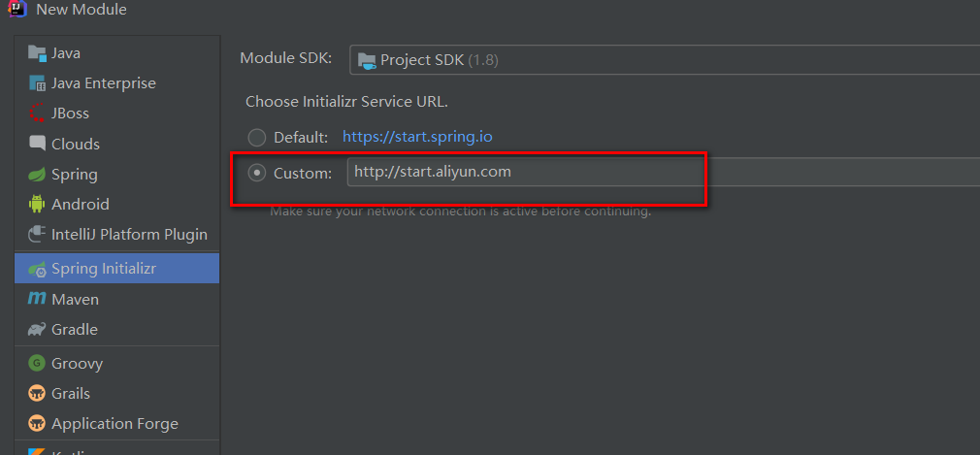Select Clouds module type
The image size is (980, 455).
pos(116,144)
